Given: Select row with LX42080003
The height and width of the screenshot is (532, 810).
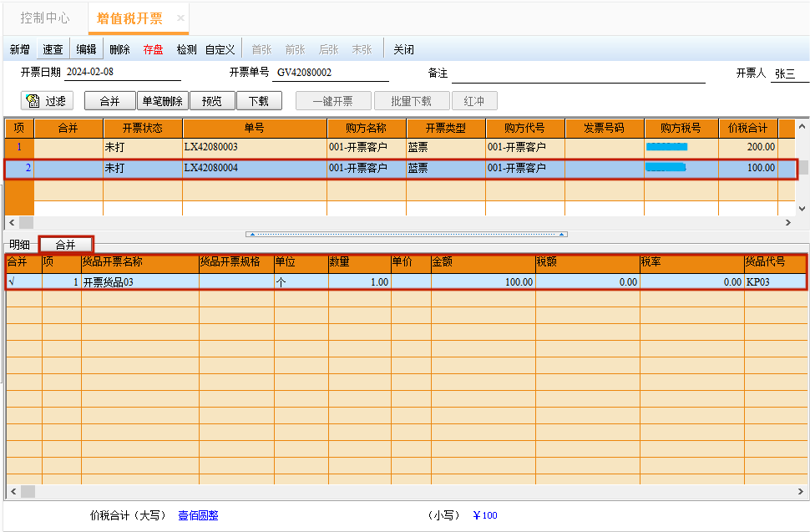Looking at the screenshot, I should (400, 147).
